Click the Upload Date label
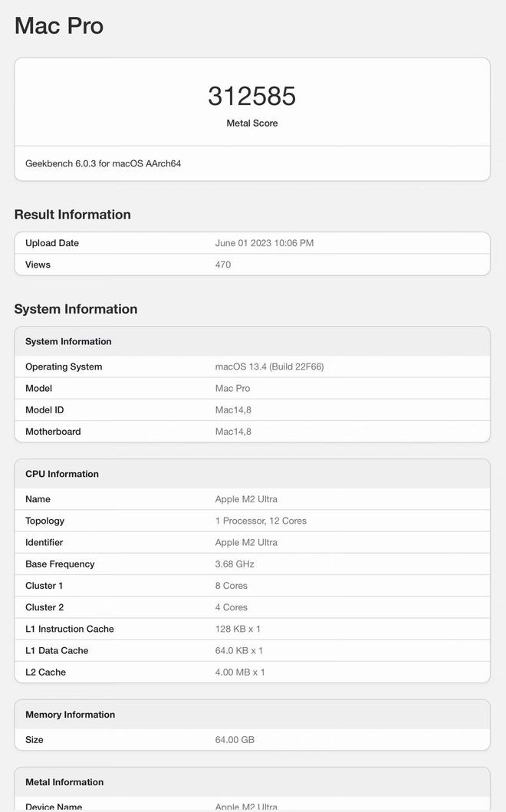Viewport: 506px width, 812px height. click(52, 243)
